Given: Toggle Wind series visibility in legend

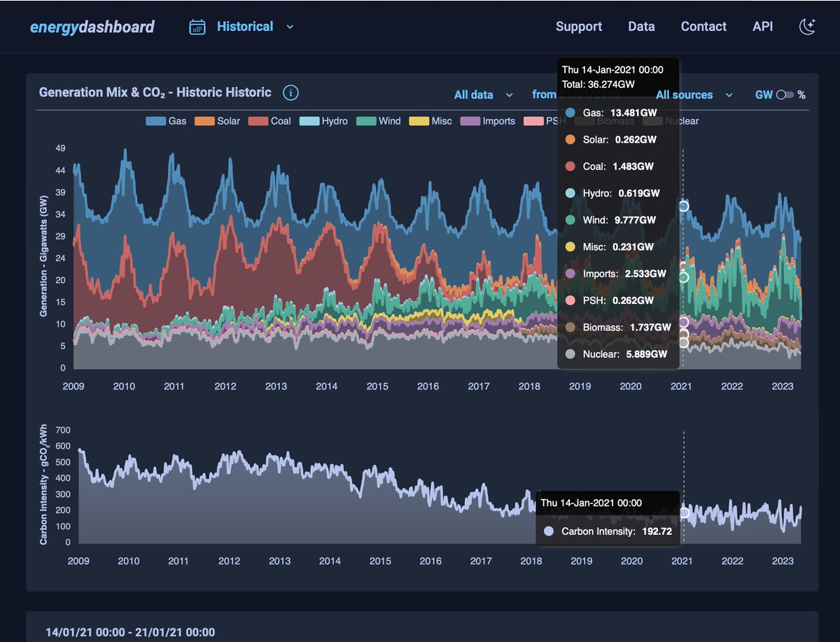Looking at the screenshot, I should pos(379,121).
